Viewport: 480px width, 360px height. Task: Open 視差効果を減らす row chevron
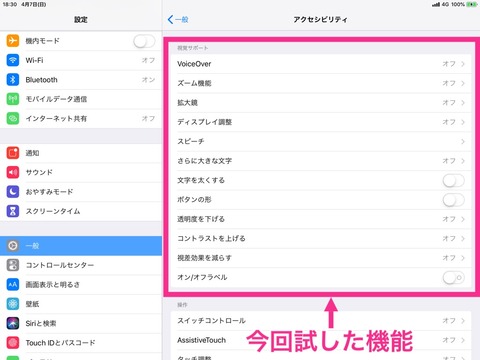(x=463, y=258)
